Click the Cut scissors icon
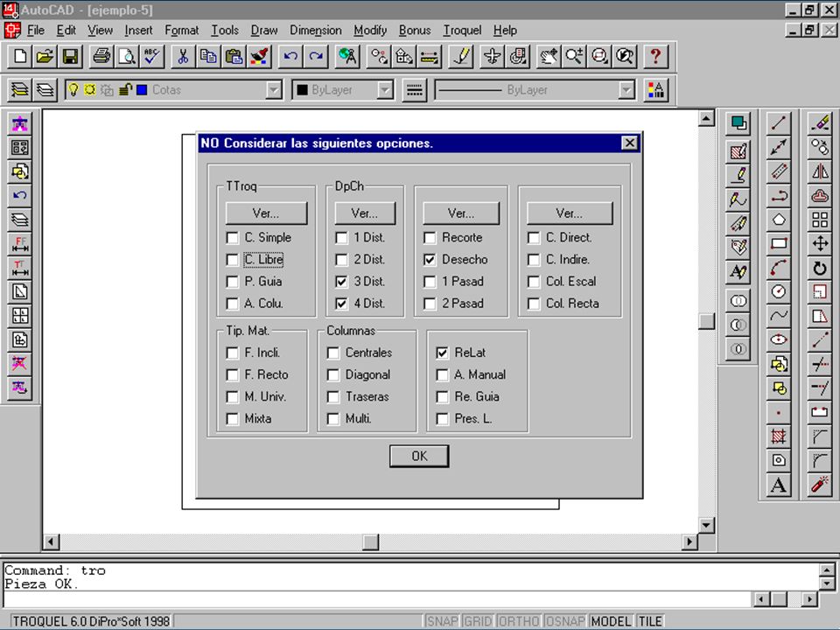 183,56
